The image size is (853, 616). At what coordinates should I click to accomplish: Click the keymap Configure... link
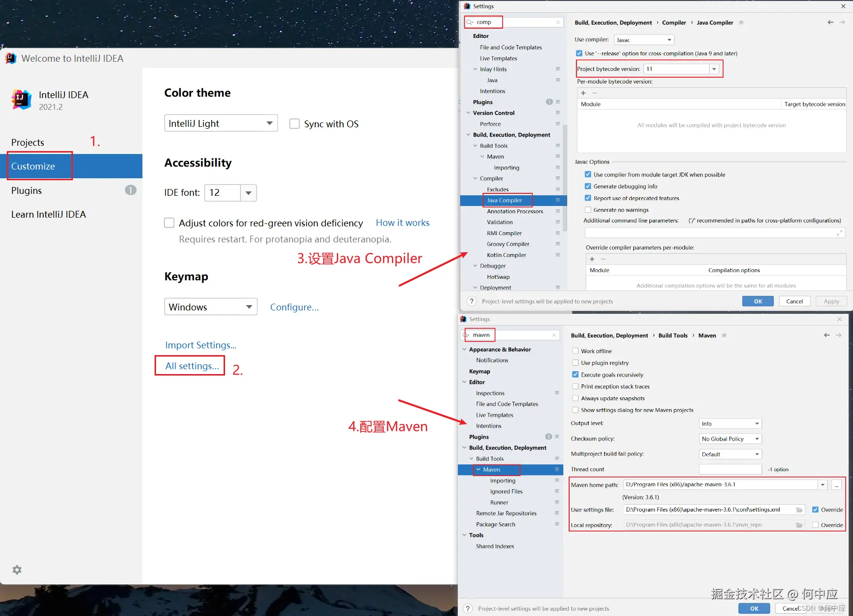[x=295, y=307]
